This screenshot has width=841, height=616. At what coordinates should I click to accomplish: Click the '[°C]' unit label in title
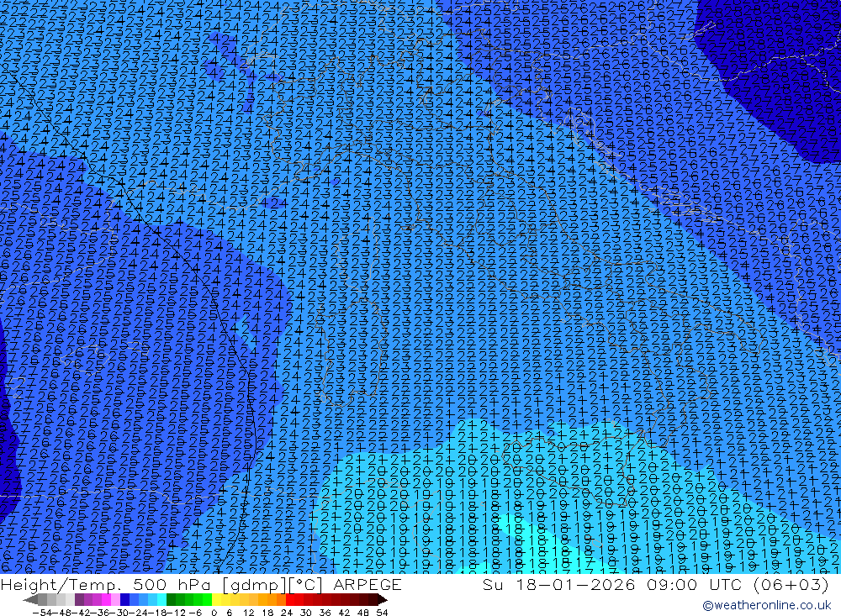(x=305, y=584)
